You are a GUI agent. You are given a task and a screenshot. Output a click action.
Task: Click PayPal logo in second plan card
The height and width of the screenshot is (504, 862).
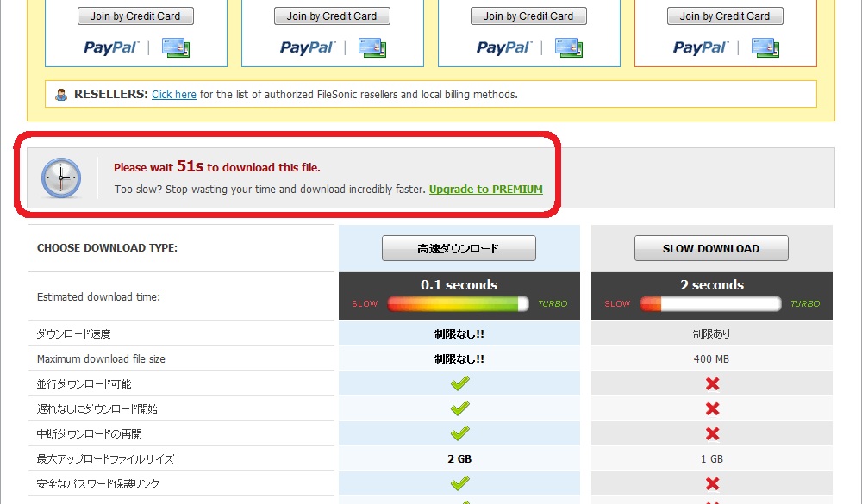click(x=308, y=48)
